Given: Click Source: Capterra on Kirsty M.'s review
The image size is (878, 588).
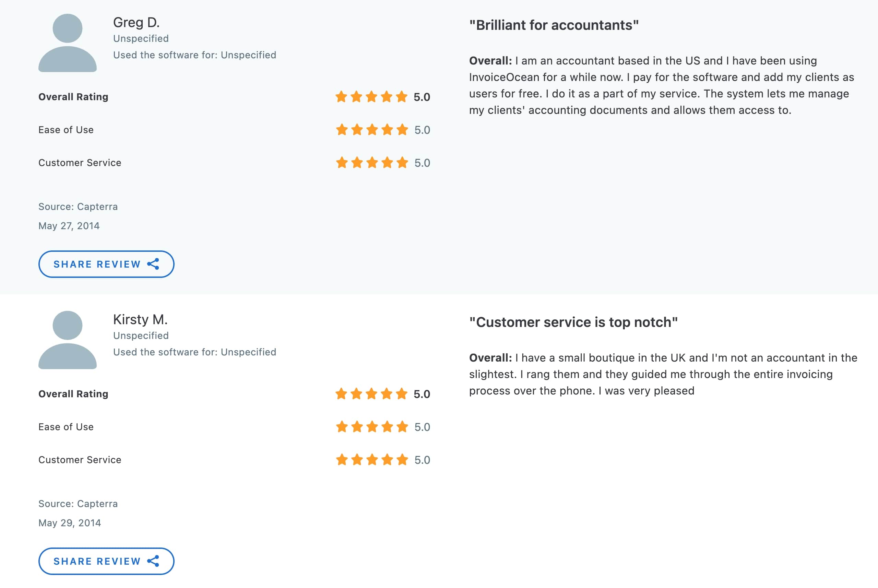Looking at the screenshot, I should (78, 504).
